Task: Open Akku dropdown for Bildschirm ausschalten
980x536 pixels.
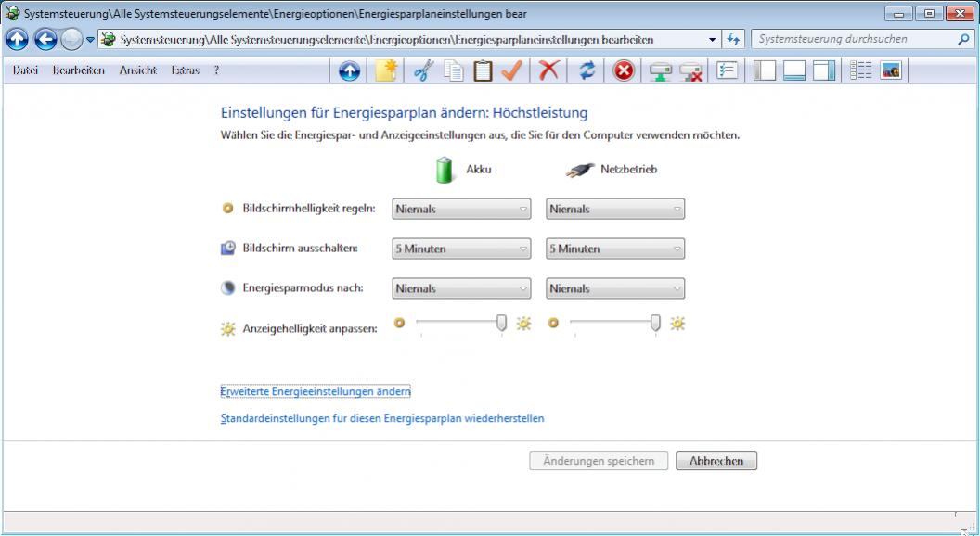Action: 461,249
